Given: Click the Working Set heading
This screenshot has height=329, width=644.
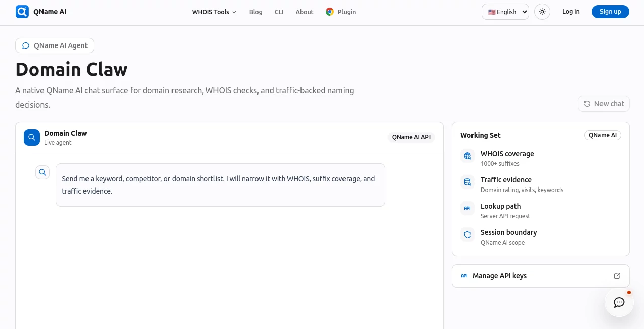Looking at the screenshot, I should pos(481,135).
